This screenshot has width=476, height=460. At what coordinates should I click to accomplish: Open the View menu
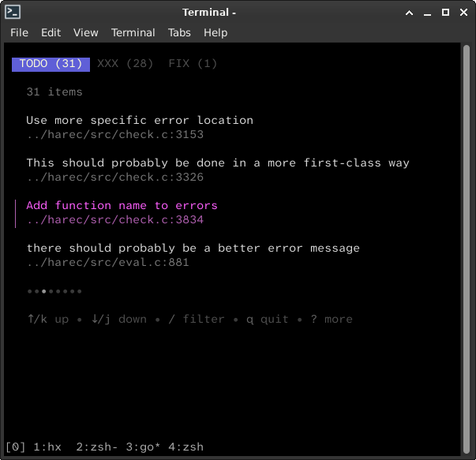[85, 32]
